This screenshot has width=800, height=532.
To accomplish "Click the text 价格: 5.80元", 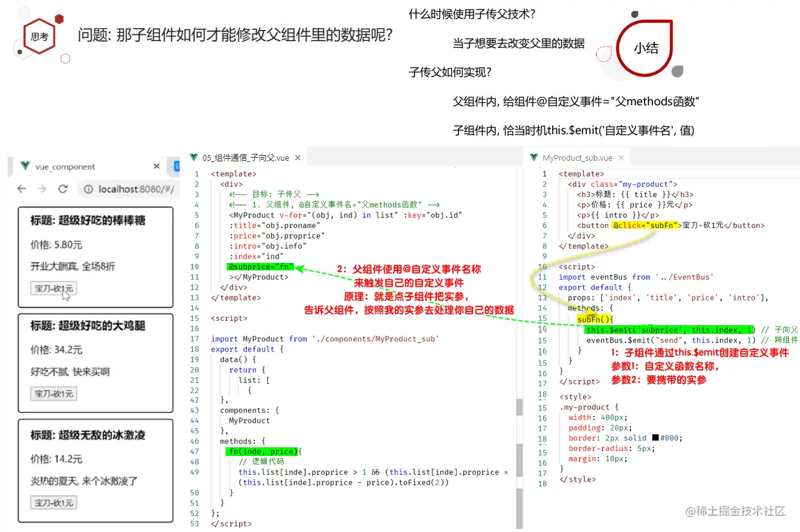I will pyautogui.click(x=56, y=244).
